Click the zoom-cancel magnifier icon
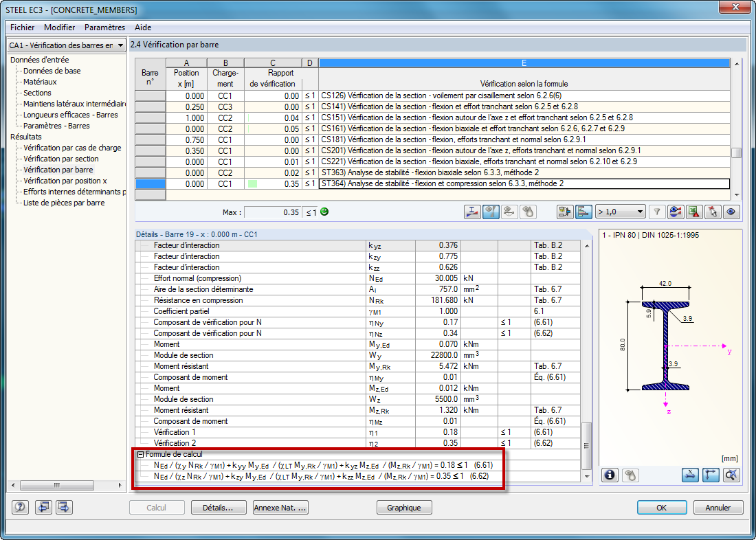The height and width of the screenshot is (540, 756). (731, 475)
